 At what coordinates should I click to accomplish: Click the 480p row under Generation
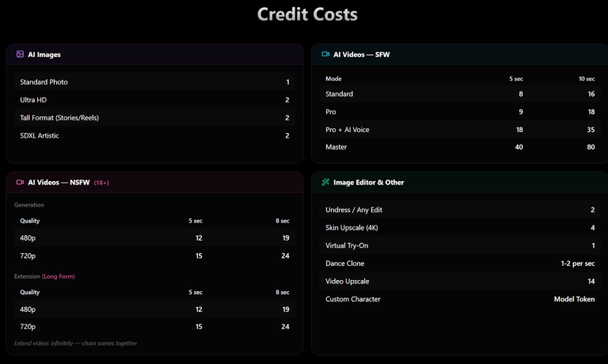point(154,238)
